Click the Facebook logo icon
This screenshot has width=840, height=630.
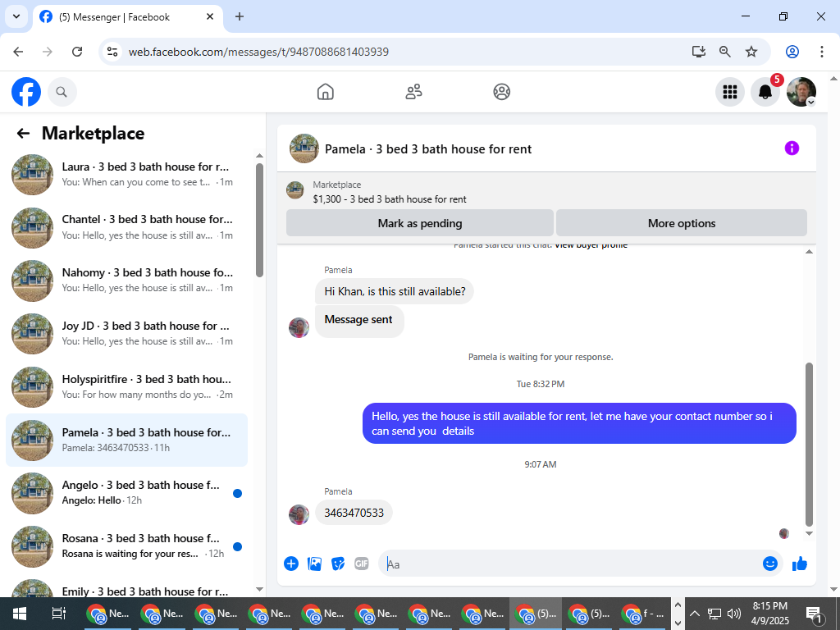(26, 92)
